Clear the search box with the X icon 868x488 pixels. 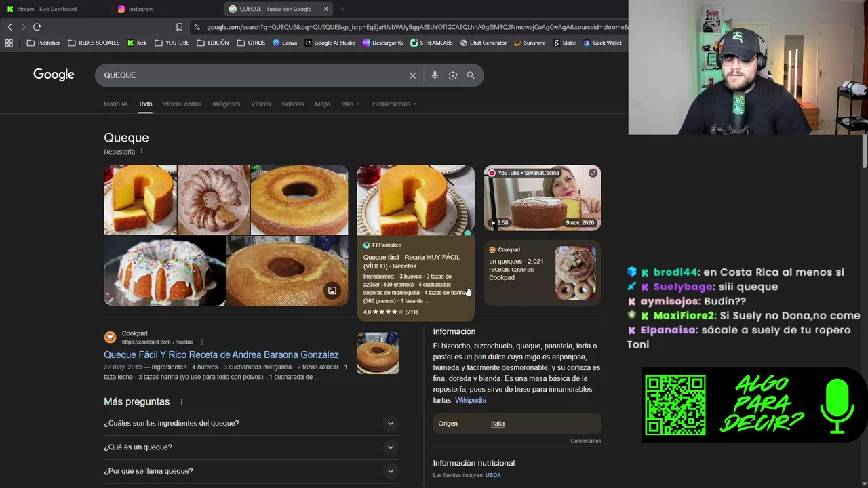point(412,75)
